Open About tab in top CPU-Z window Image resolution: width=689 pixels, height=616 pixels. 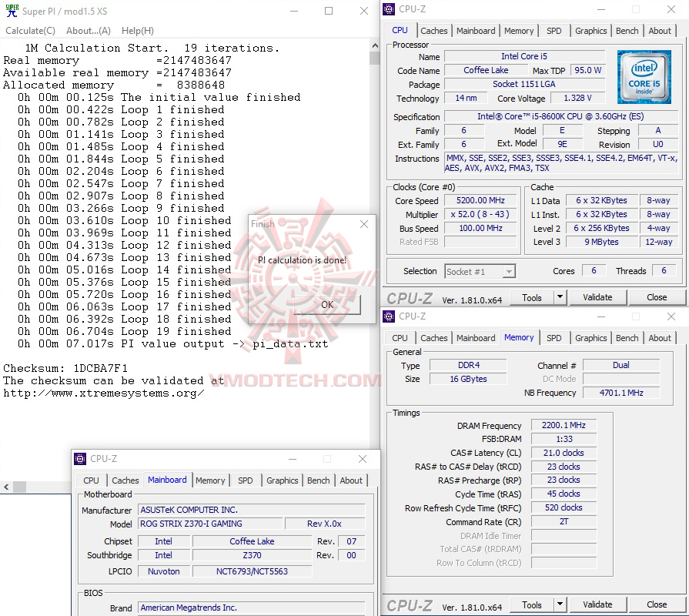pos(660,31)
